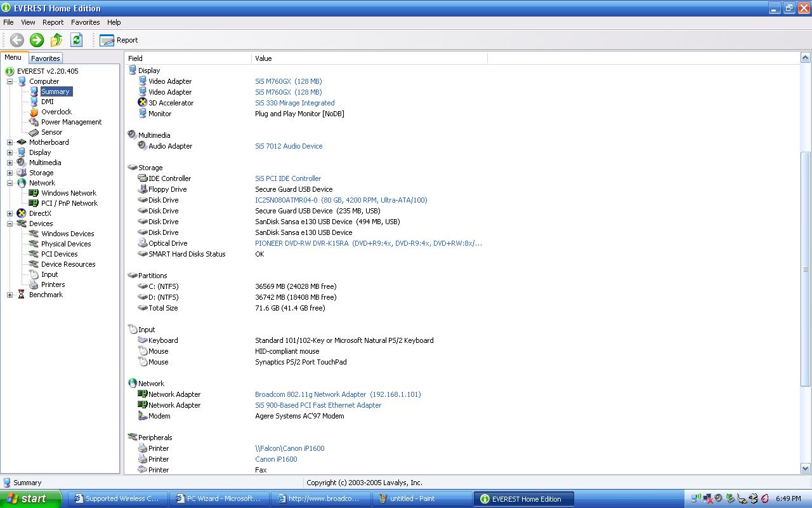
Task: Switch to http://www.broadco... taskbar button
Action: pos(321,499)
